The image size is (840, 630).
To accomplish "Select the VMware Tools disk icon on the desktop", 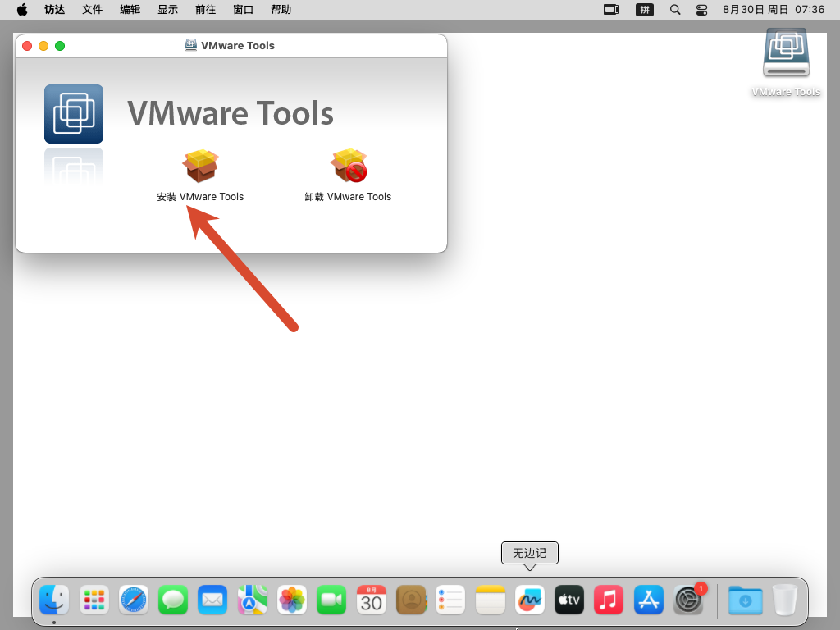I will click(x=786, y=53).
